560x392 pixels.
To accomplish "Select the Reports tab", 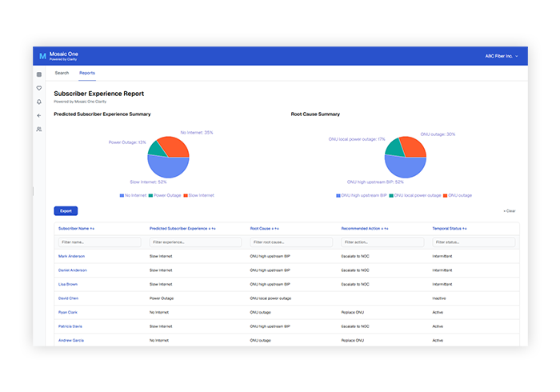I will 86,73.
